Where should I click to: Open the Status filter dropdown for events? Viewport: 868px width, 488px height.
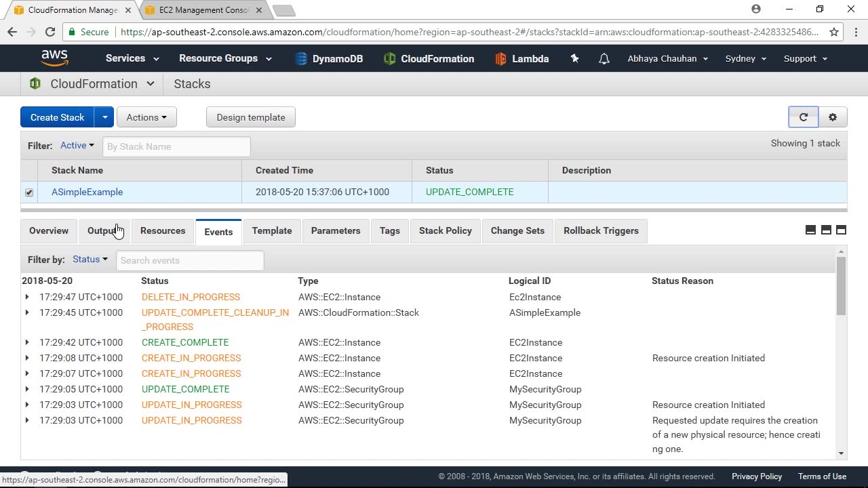90,260
